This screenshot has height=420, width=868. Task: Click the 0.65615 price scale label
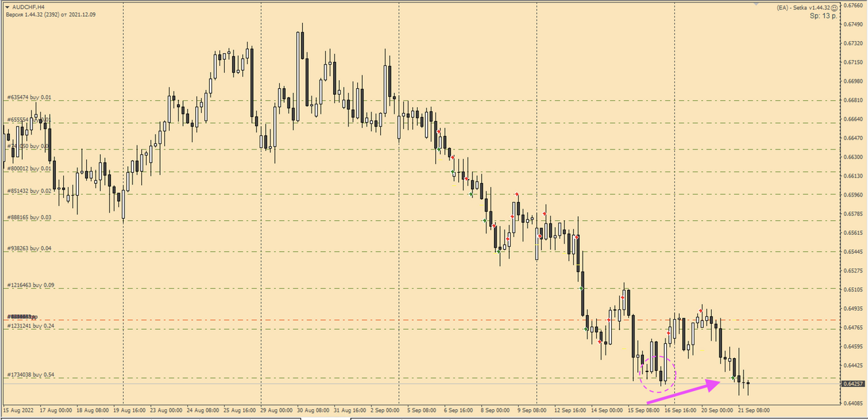pos(853,233)
